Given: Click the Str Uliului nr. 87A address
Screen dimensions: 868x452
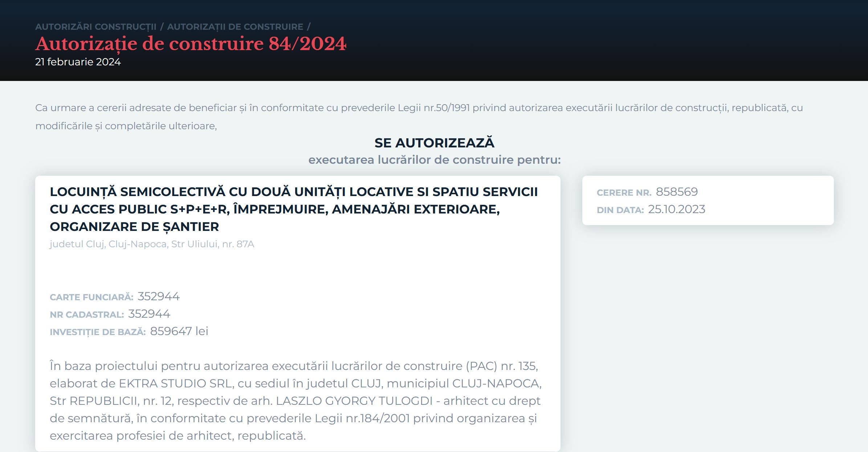Looking at the screenshot, I should 152,244.
